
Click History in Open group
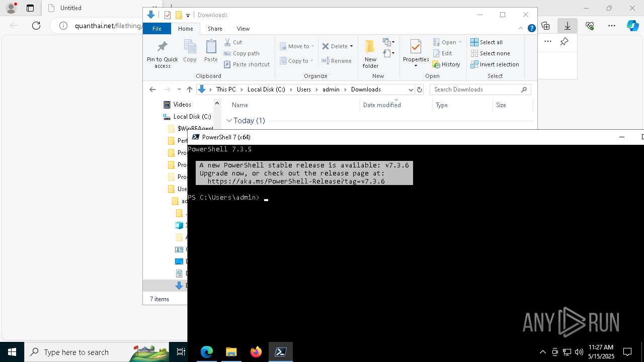tap(447, 64)
